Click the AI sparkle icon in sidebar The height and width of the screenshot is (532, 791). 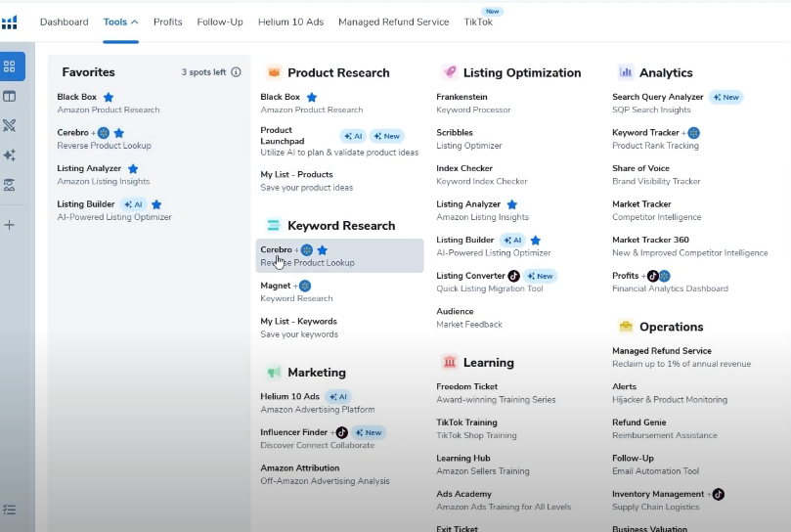[10, 155]
